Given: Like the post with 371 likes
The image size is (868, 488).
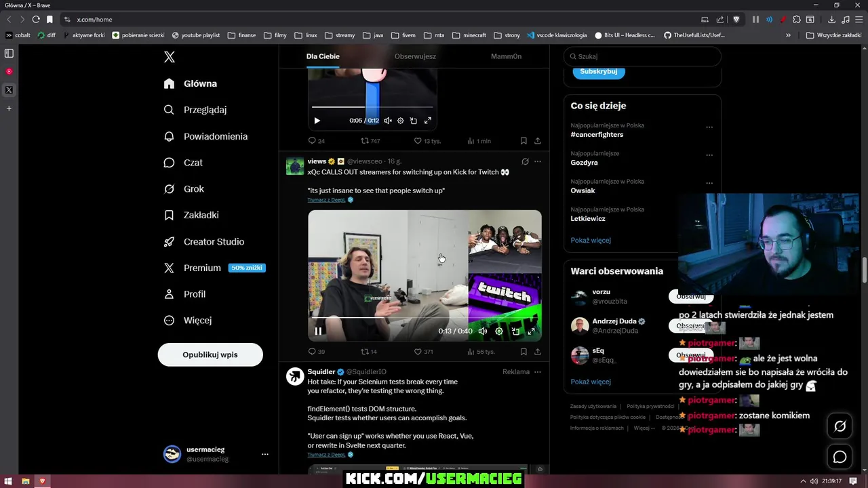Looking at the screenshot, I should (x=424, y=352).
